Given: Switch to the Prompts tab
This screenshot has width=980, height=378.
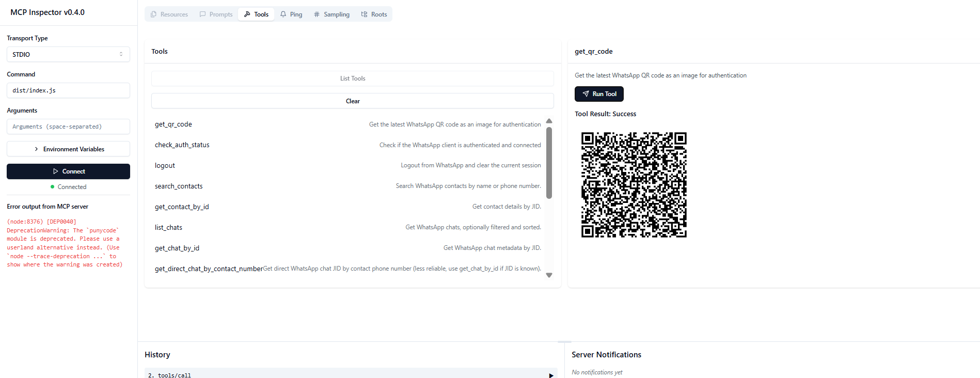Looking at the screenshot, I should point(216,14).
